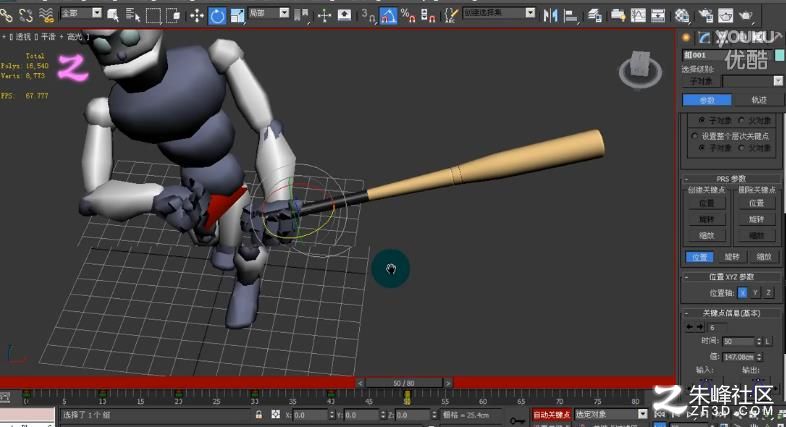Click the time lock L button
The height and width of the screenshot is (427, 786).
768,341
